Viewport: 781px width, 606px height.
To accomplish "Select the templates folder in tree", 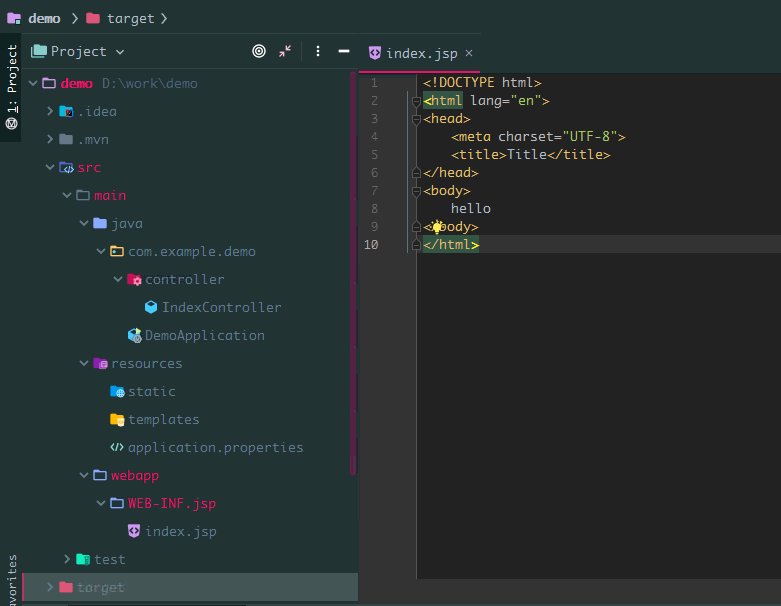I will (163, 419).
